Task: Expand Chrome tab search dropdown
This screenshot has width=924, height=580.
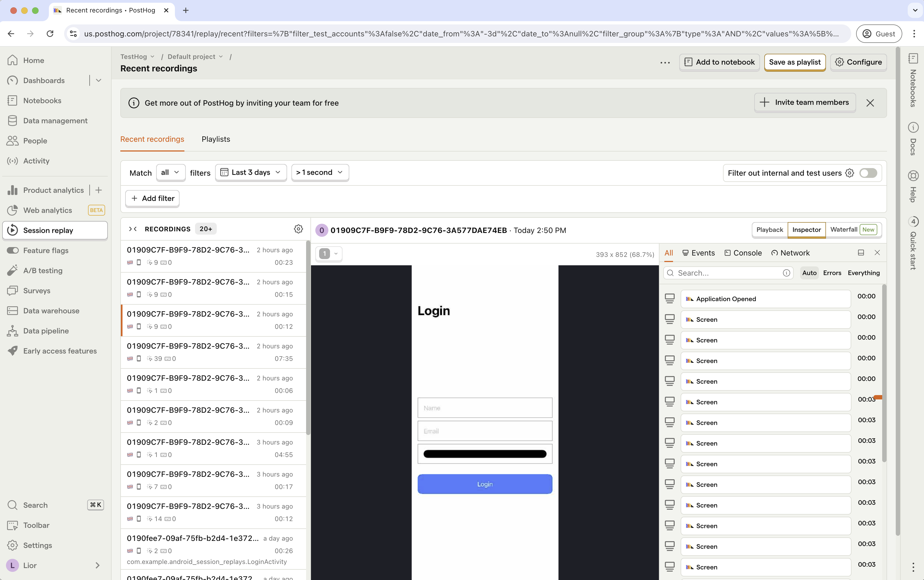Action: [x=915, y=10]
